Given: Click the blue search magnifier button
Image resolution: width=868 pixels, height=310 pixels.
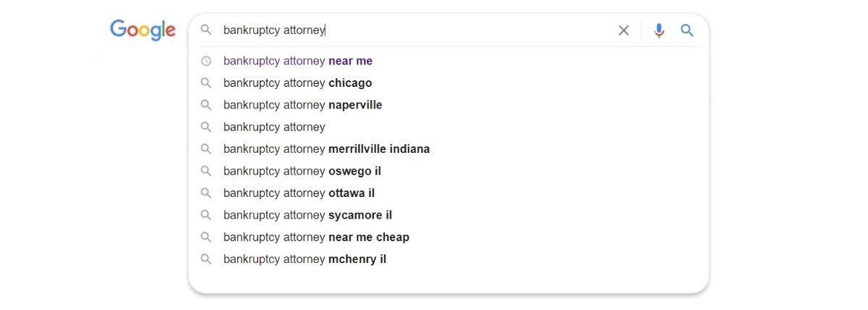Looking at the screenshot, I should (687, 30).
